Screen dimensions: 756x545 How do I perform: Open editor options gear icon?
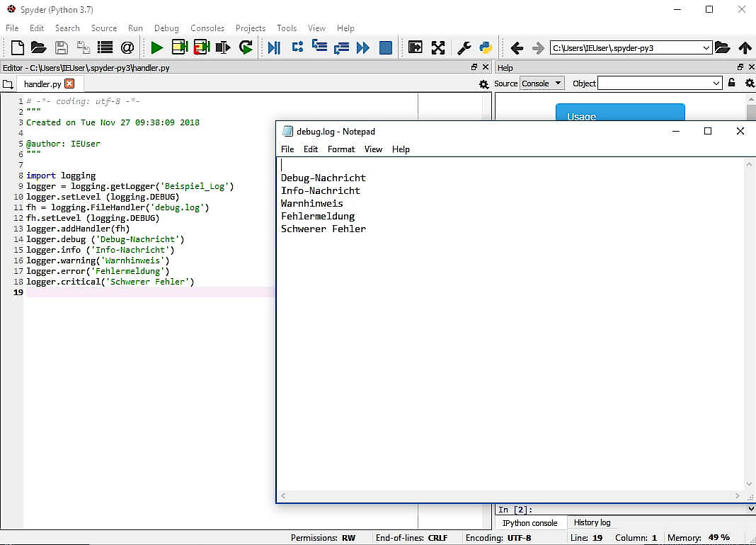[483, 84]
